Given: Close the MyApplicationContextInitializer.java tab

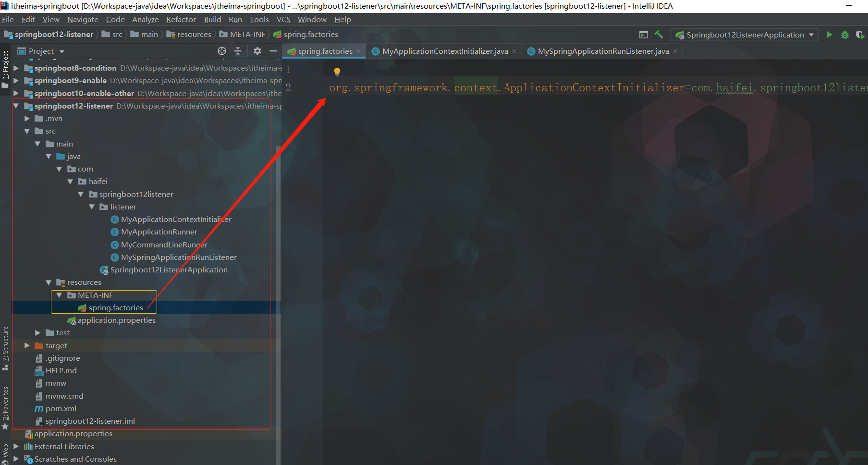Looking at the screenshot, I should 514,51.
